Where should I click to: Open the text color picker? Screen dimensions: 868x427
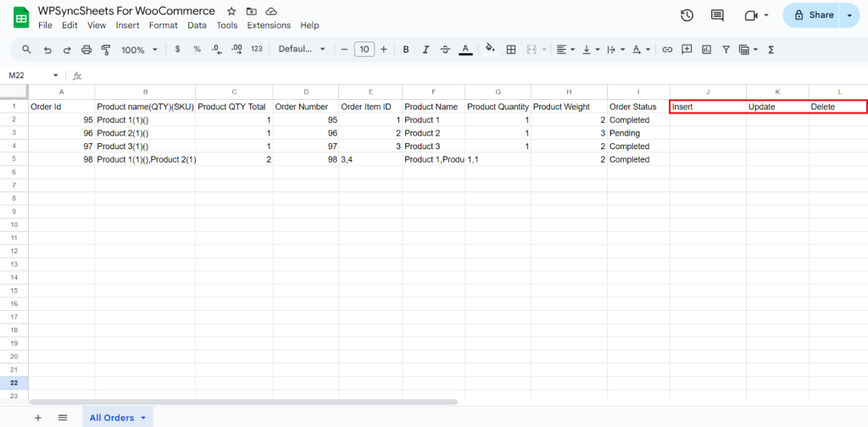pyautogui.click(x=465, y=49)
